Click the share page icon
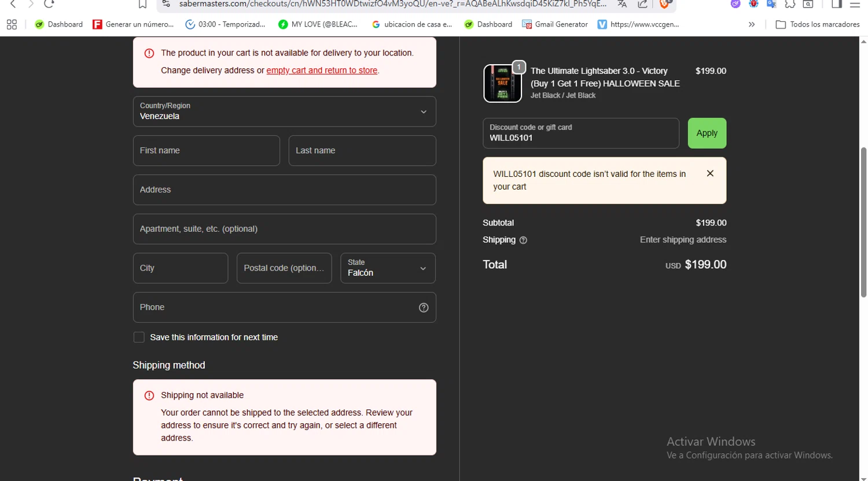868x481 pixels. (x=643, y=4)
